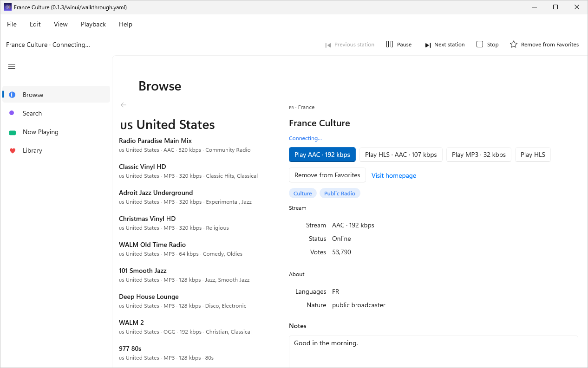The height and width of the screenshot is (368, 588).
Task: Skip to the Next station
Action: click(x=444, y=45)
